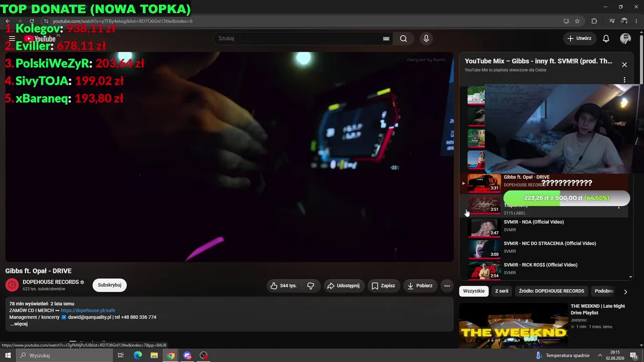This screenshot has height=362, width=644.
Task: Open Task View on the taskbar
Action: click(x=121, y=355)
